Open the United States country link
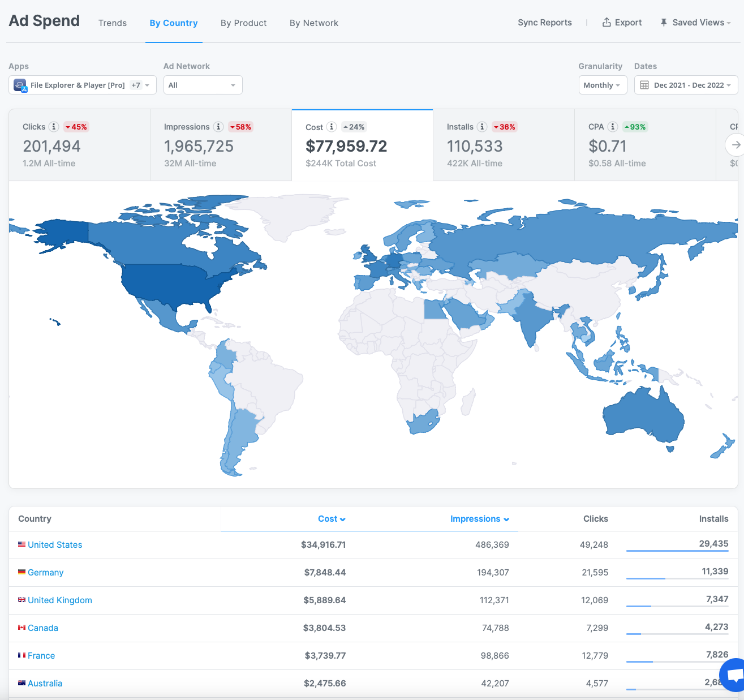 tap(55, 544)
